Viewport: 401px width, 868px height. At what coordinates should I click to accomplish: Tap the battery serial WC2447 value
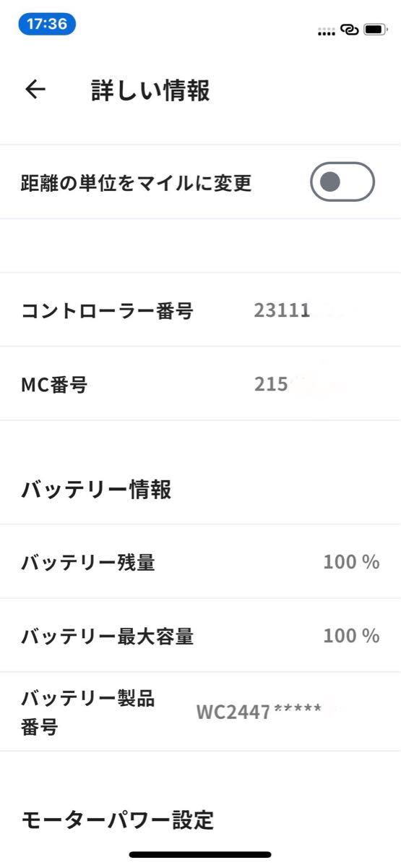tap(259, 712)
